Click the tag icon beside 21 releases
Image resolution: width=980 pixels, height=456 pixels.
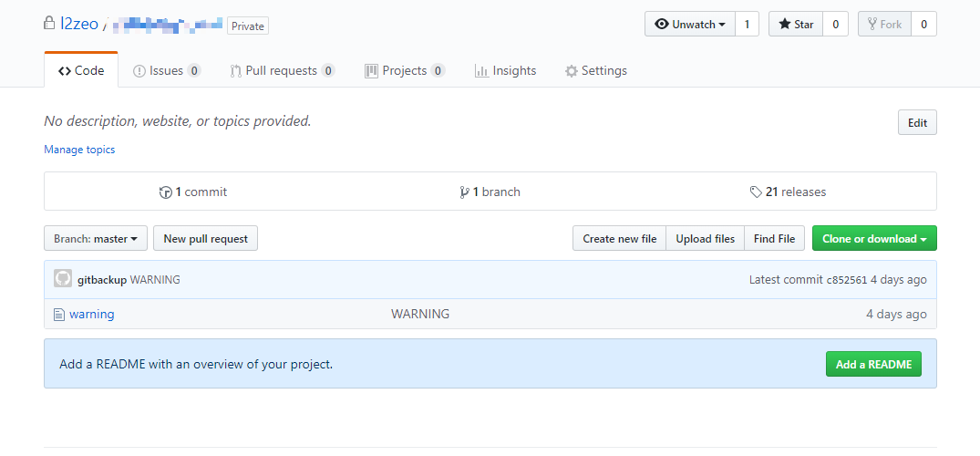tap(756, 192)
